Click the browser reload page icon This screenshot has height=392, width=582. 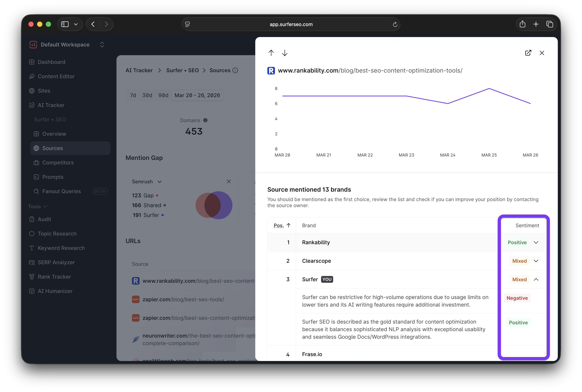click(395, 24)
